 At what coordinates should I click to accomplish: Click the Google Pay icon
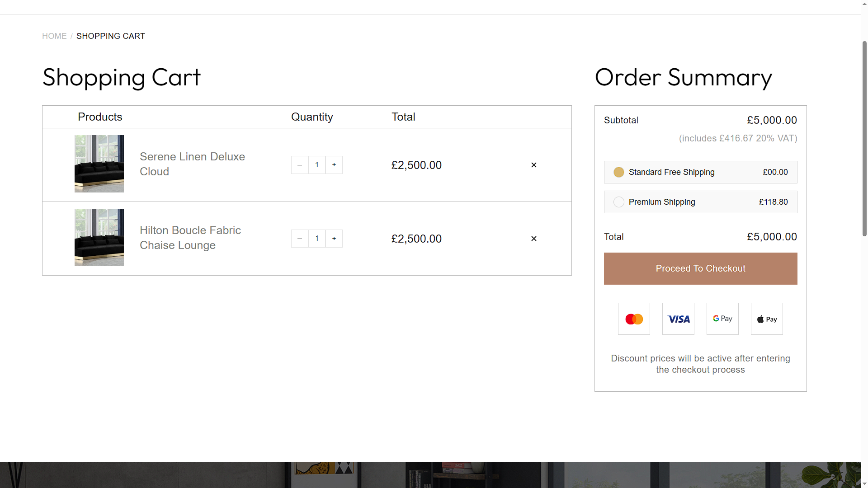(x=722, y=319)
